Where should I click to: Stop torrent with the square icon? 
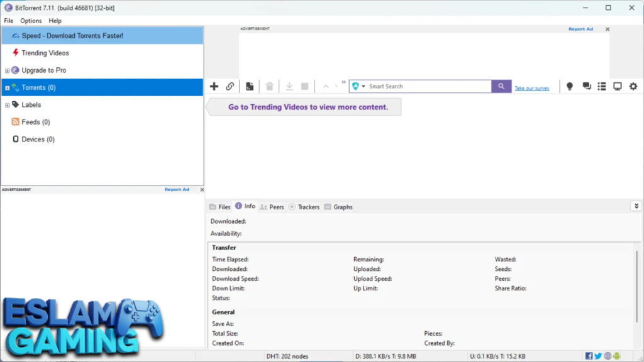(305, 86)
